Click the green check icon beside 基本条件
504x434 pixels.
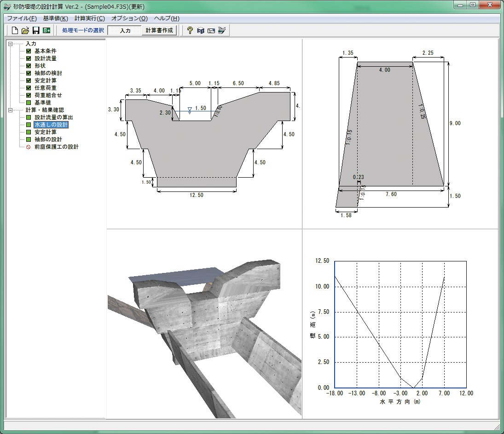[29, 51]
